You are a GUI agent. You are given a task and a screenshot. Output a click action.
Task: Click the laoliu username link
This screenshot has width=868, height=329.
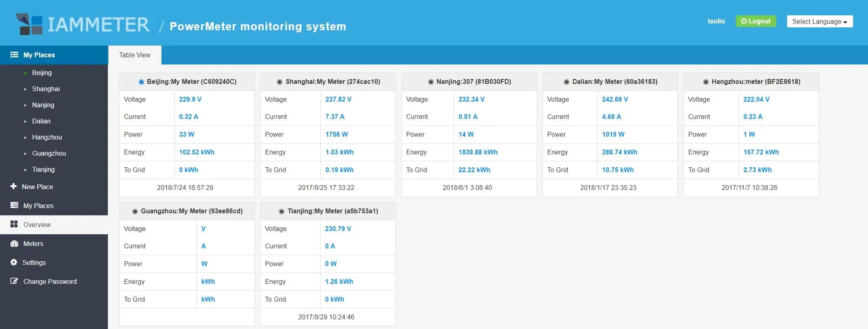pyautogui.click(x=716, y=21)
